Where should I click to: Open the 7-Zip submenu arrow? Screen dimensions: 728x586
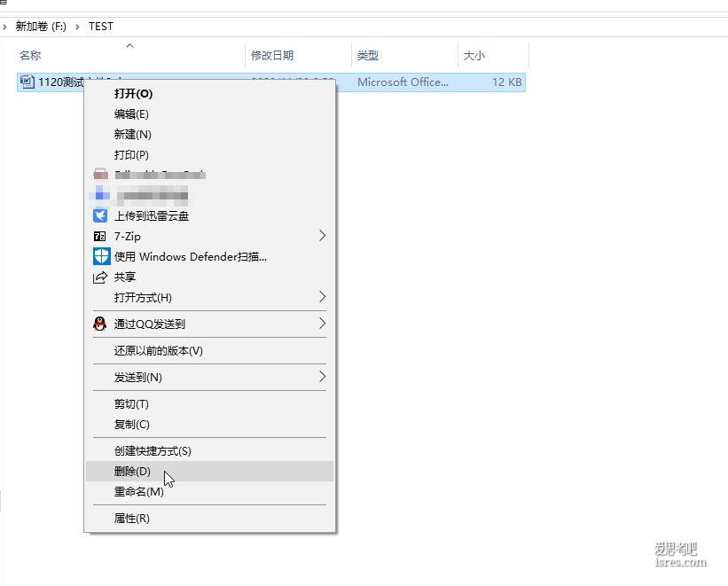pos(323,236)
